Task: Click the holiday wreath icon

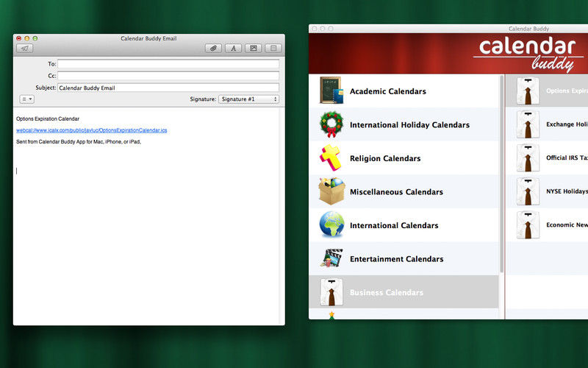Action: pyautogui.click(x=331, y=124)
